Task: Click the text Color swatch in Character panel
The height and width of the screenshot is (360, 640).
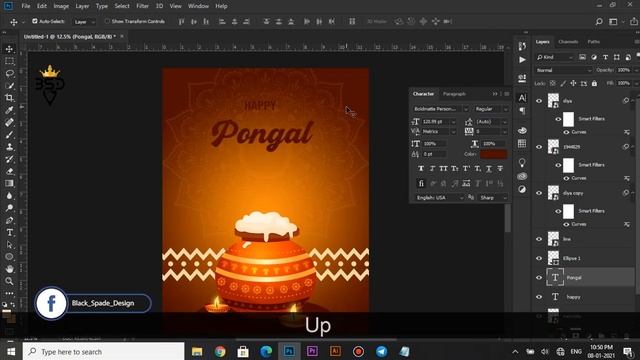Action: click(x=493, y=154)
